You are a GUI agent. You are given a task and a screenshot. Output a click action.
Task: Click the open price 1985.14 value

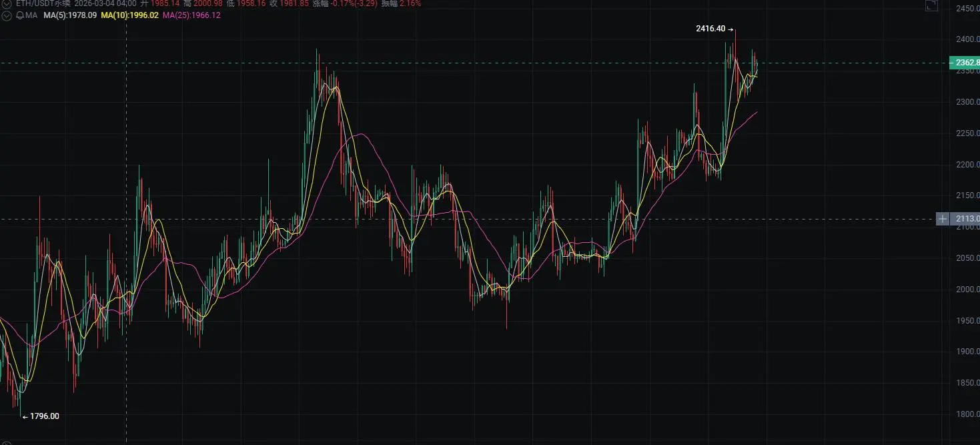[165, 4]
